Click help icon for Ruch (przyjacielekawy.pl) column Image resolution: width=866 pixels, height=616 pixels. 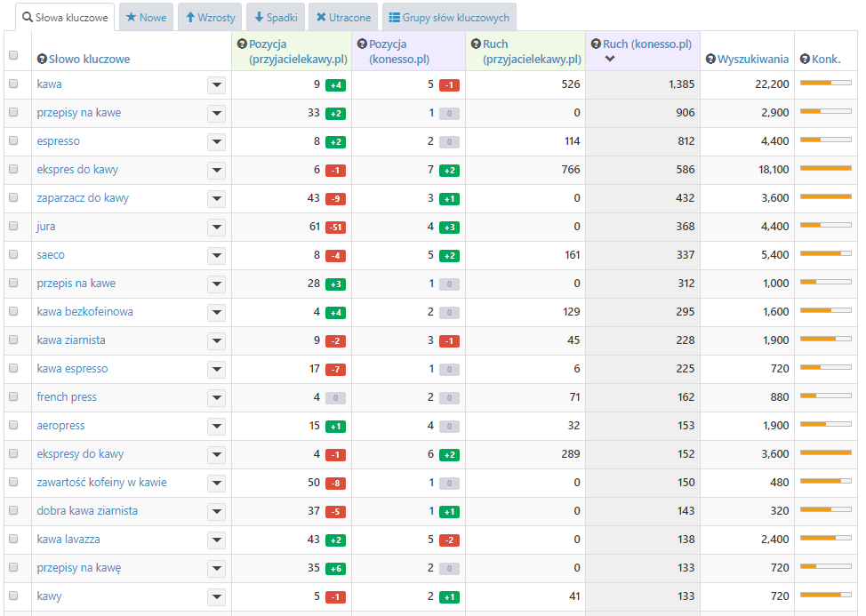click(x=476, y=44)
